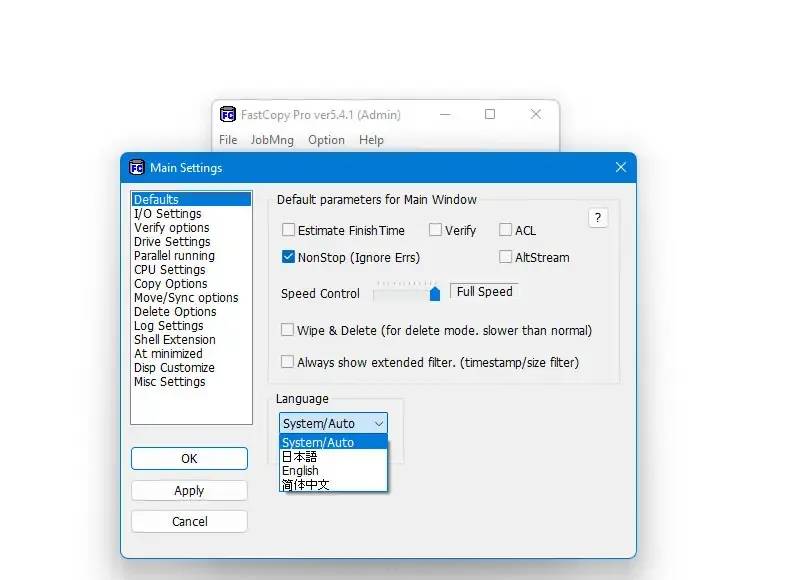
Task: Go to I/O Settings category
Action: 191,213
